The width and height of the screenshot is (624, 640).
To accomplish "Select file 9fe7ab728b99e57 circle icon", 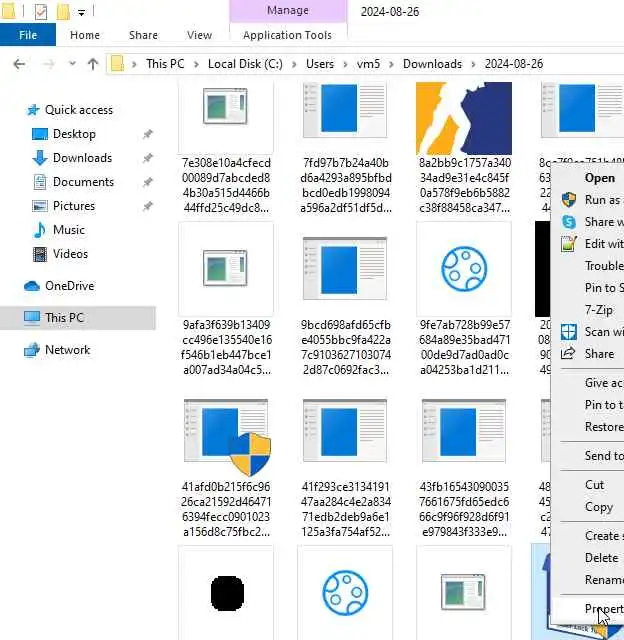I will [x=464, y=269].
